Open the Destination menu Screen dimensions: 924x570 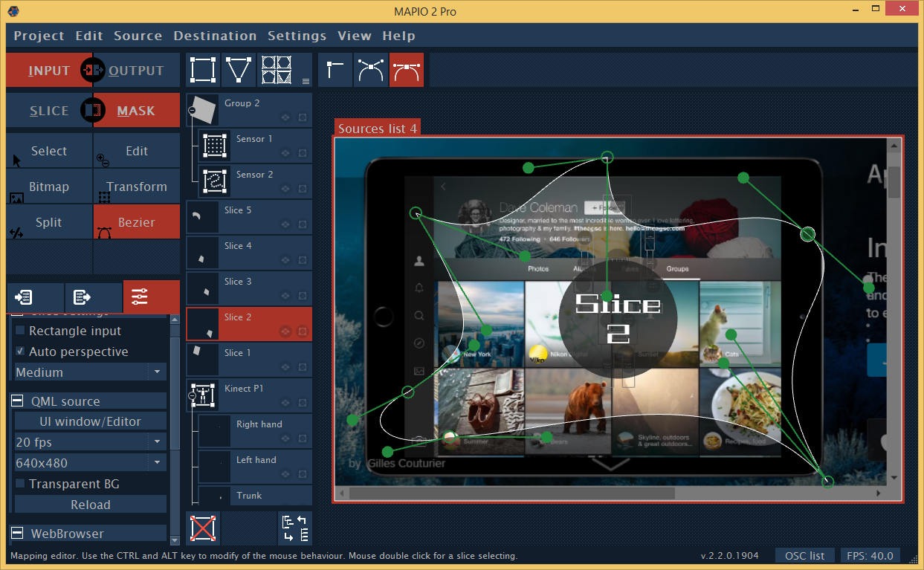tap(215, 36)
